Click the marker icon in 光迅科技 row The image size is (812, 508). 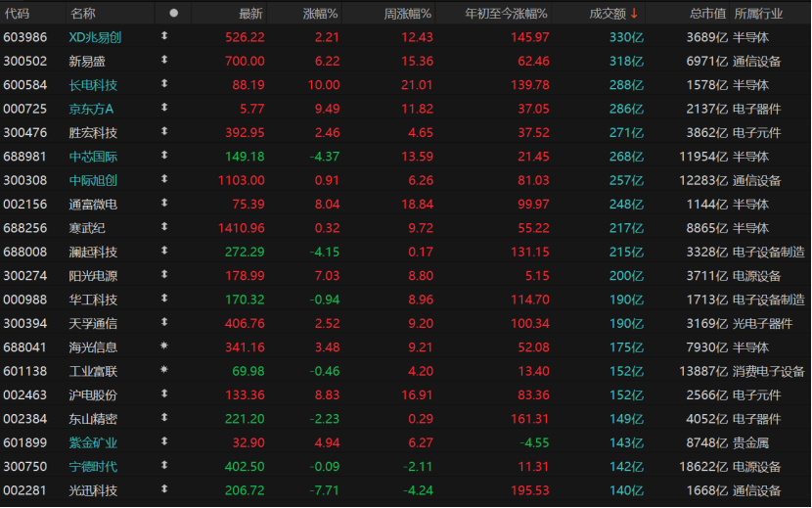click(x=164, y=488)
